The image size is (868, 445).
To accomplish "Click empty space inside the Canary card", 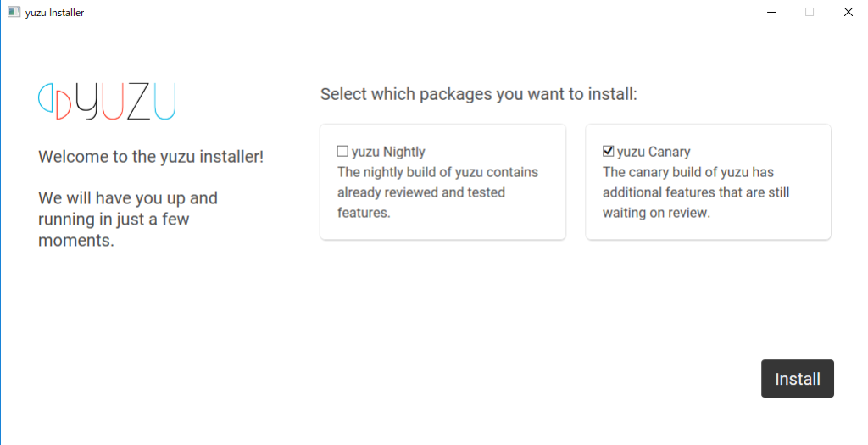I will (x=708, y=230).
